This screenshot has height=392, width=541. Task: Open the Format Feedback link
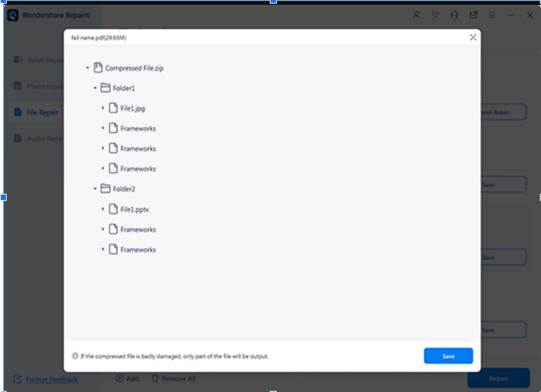pyautogui.click(x=52, y=380)
